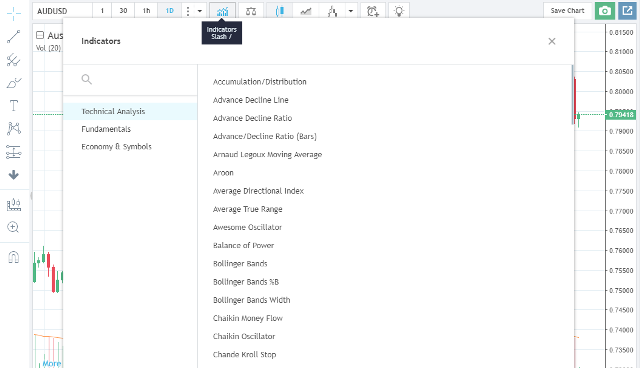Viewport: 640px width, 368px height.
Task: Select the Technical Analysis category
Action: click(130, 111)
